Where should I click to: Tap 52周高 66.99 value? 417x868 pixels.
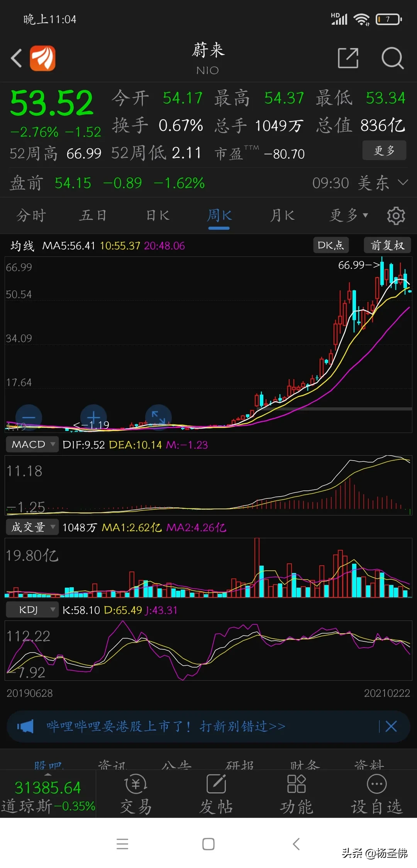(x=84, y=154)
